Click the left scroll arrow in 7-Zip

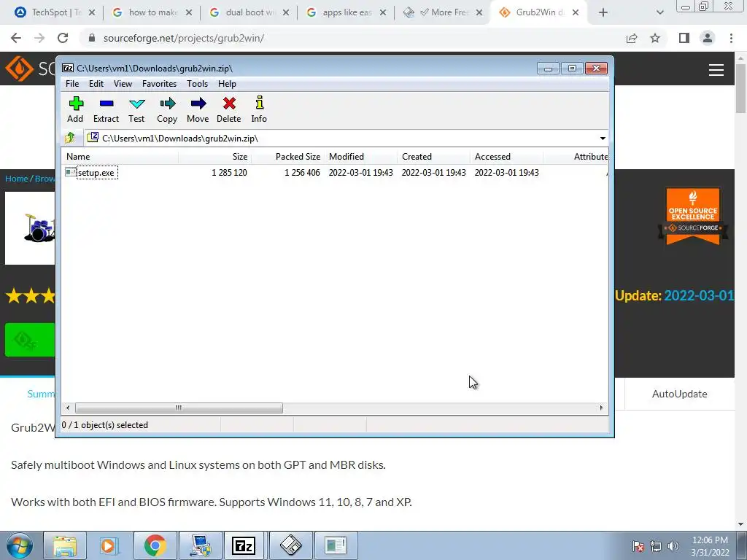point(68,408)
